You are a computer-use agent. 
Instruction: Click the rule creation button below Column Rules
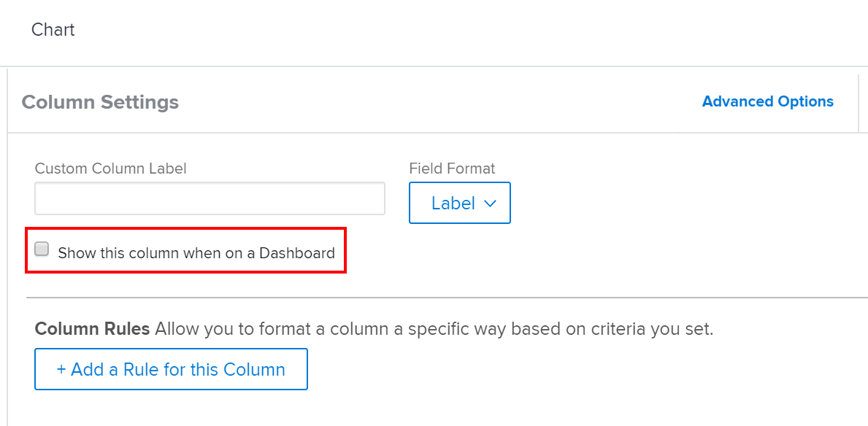click(171, 369)
